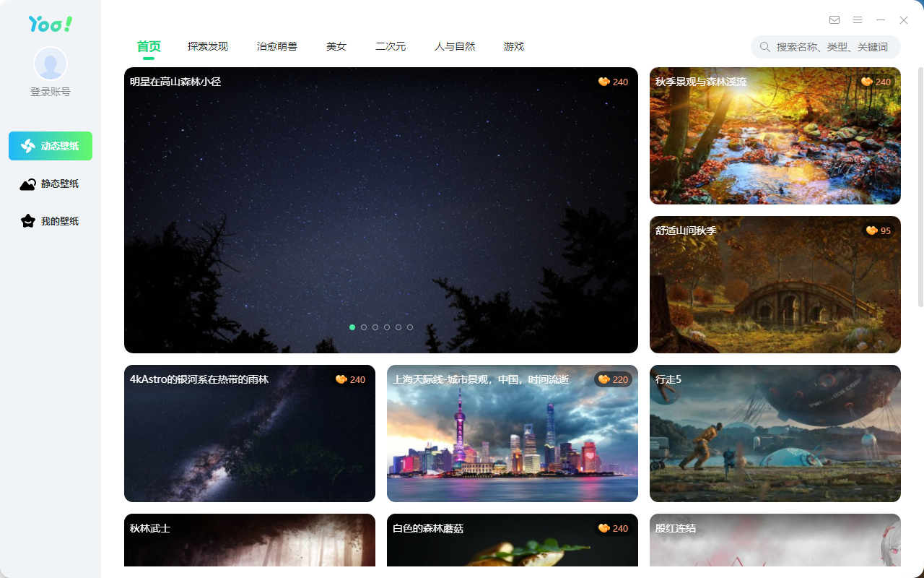
Task: Click the search input field
Action: (832, 47)
